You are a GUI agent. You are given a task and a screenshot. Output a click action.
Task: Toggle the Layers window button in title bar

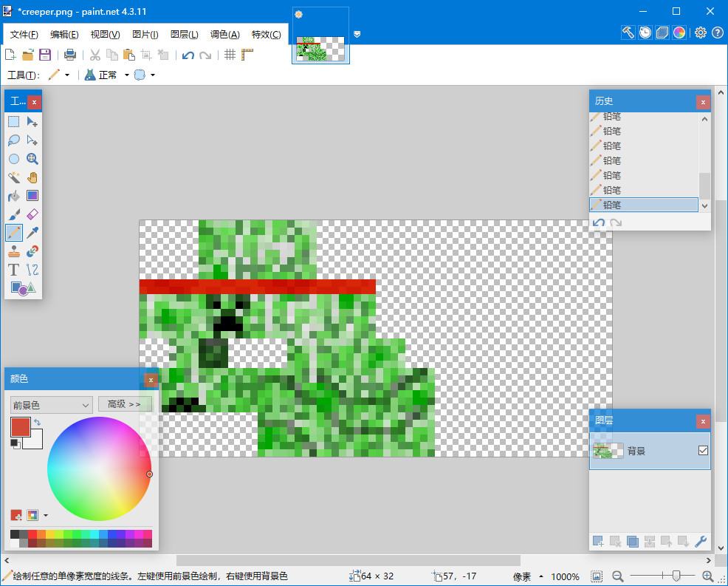pyautogui.click(x=662, y=33)
